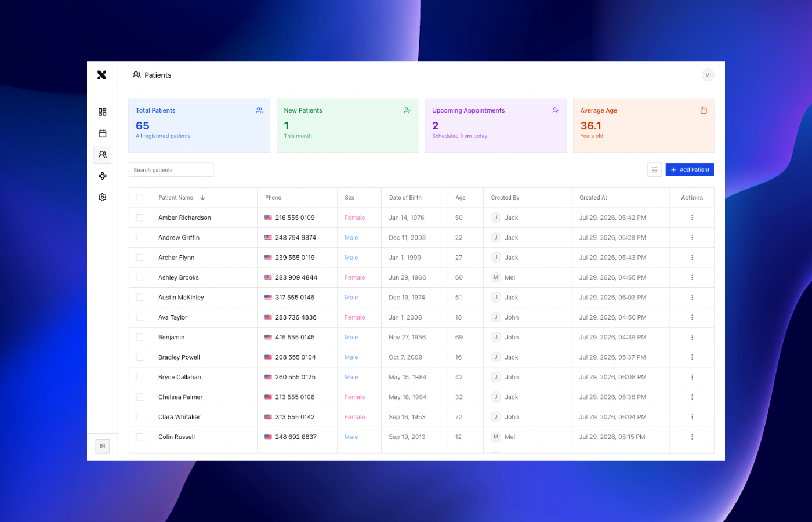The image size is (812, 522).
Task: Open actions menu for Bryce Callahan
Action: tap(692, 377)
